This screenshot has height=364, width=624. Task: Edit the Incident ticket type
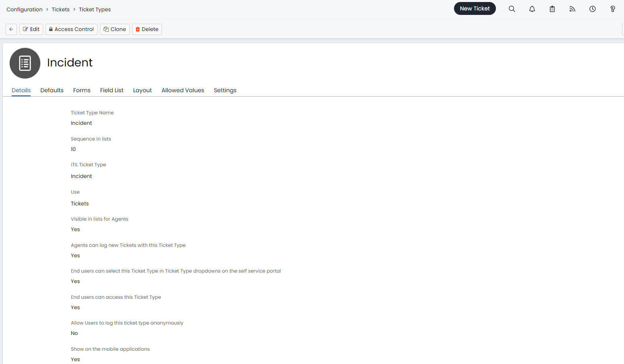click(31, 29)
